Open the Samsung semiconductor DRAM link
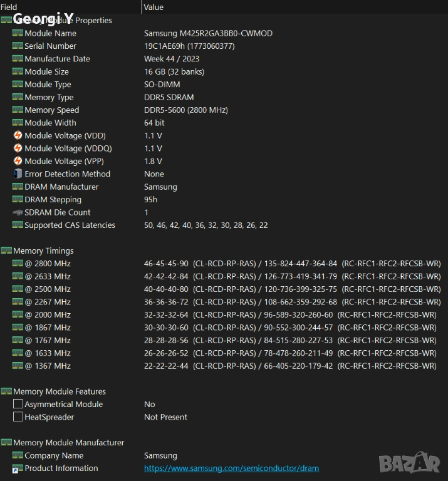 coord(231,468)
